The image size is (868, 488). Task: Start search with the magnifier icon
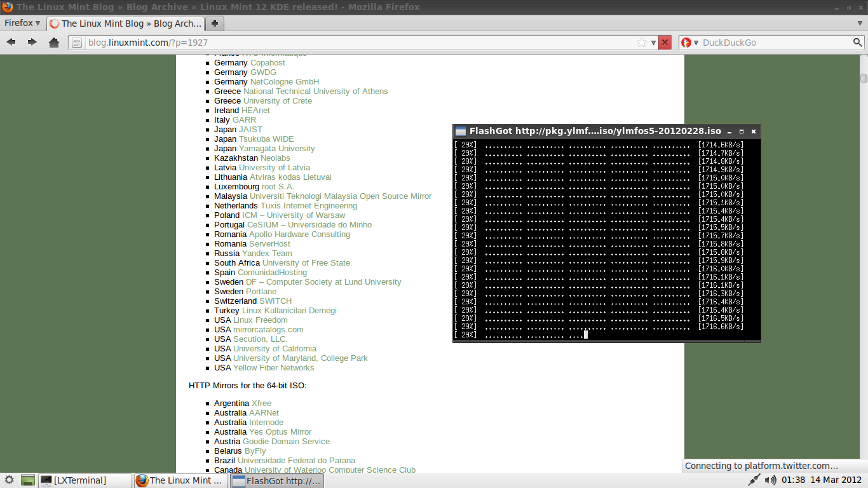858,43
